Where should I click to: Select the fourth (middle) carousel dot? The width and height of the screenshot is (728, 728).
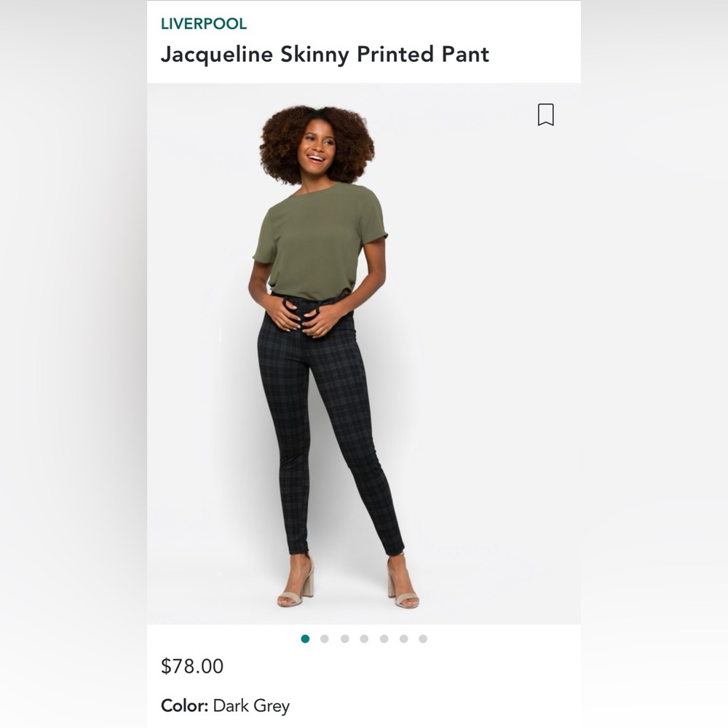pyautogui.click(x=364, y=638)
